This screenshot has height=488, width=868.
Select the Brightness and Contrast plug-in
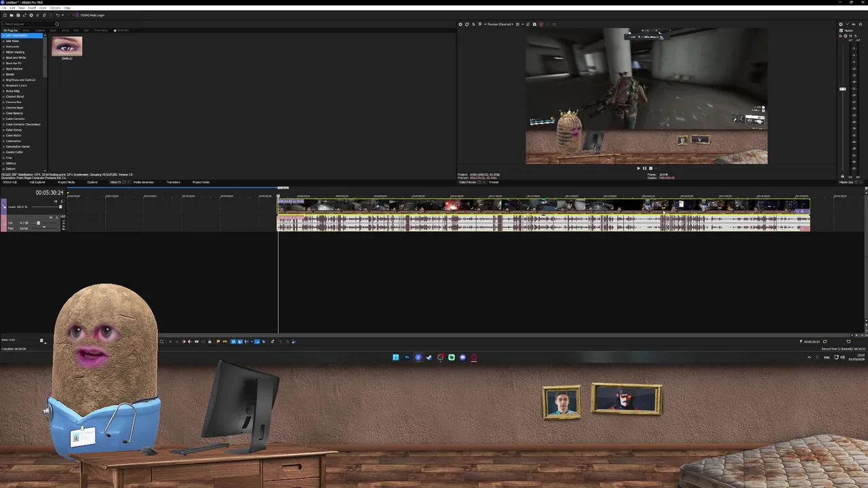pyautogui.click(x=20, y=80)
